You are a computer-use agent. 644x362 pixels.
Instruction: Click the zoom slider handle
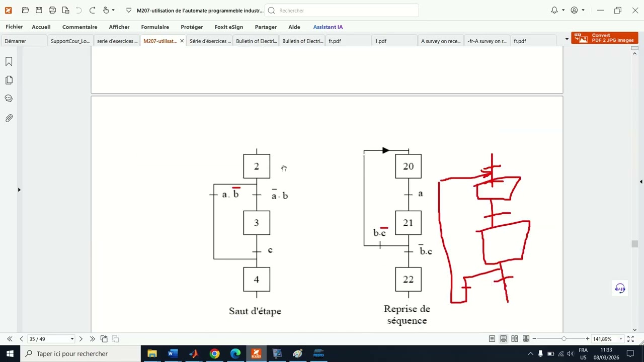(564, 339)
